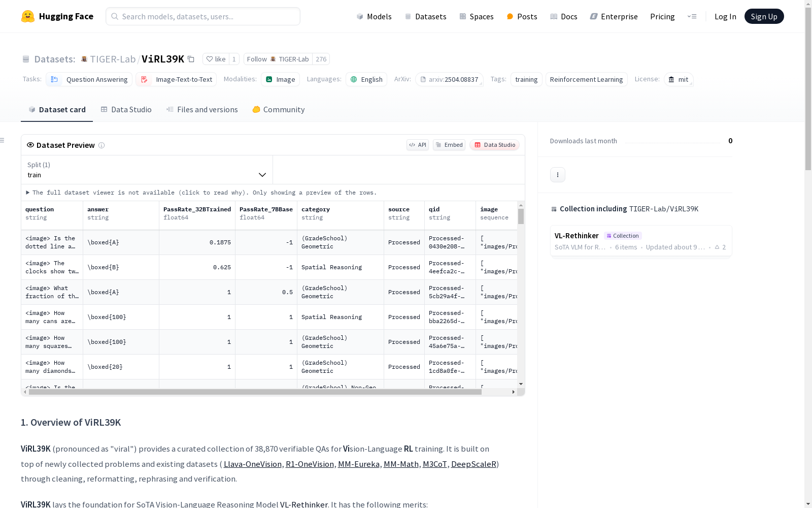
Task: Click the training tag
Action: [x=526, y=79]
